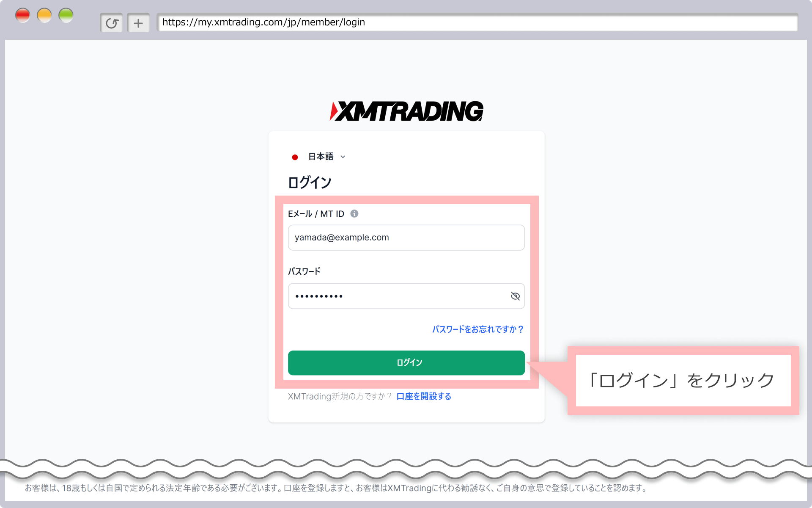The image size is (812, 508).
Task: Click the 「ログイン」 green login button
Action: (x=406, y=362)
